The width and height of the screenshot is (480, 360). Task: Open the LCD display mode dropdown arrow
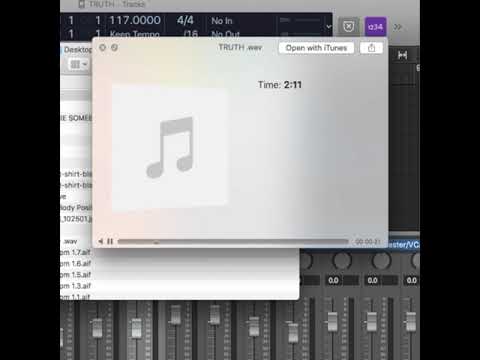tap(329, 26)
